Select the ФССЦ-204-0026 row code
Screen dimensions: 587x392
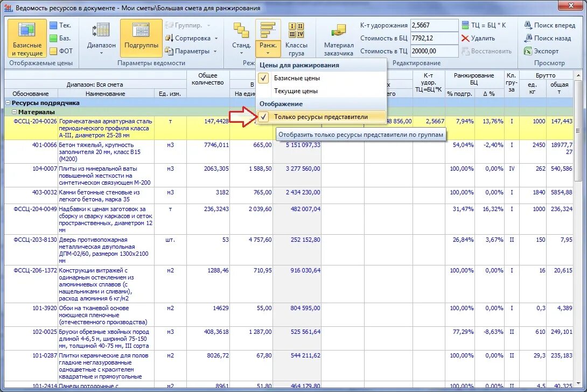pos(35,121)
